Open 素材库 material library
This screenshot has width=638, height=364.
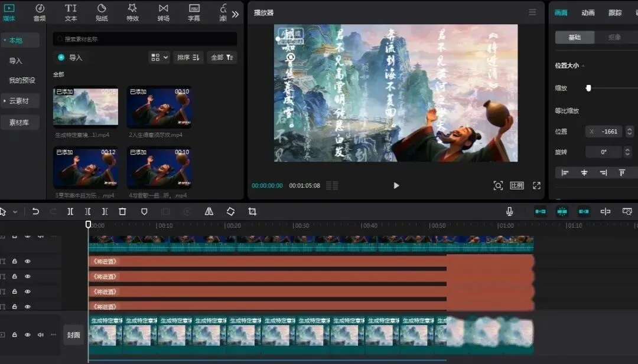[19, 122]
